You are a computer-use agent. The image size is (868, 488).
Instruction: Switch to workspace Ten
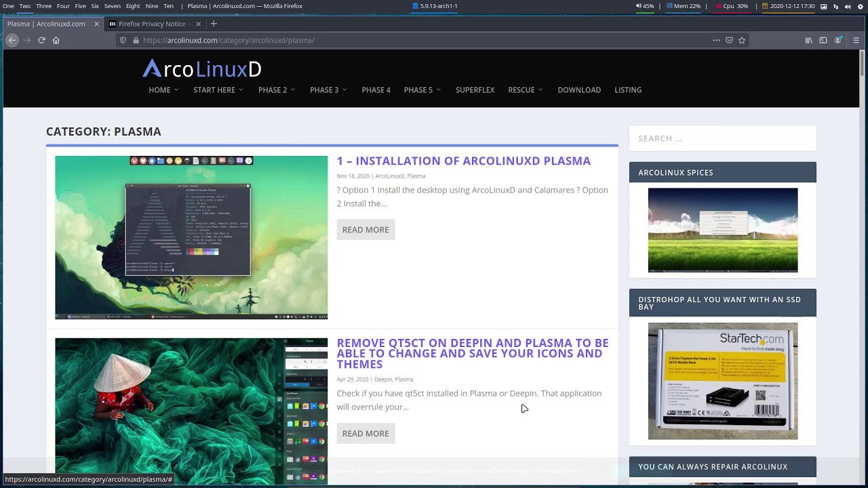(x=168, y=6)
